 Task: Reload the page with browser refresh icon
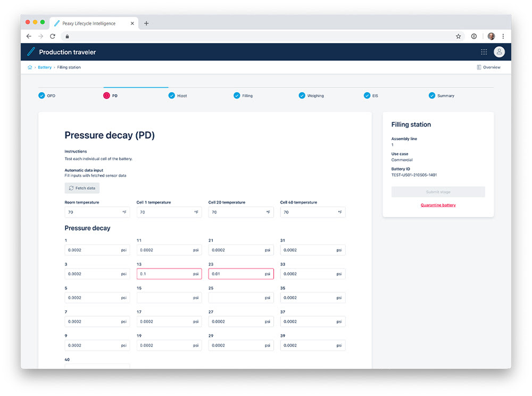53,36
